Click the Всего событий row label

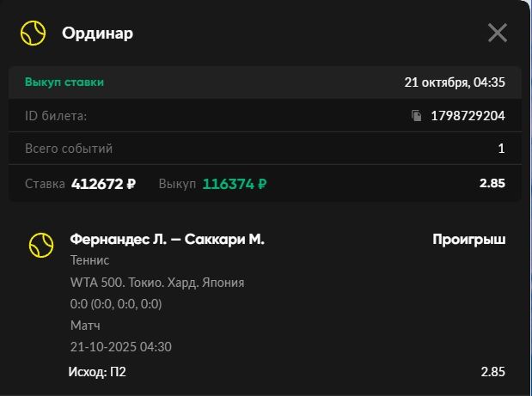69,149
